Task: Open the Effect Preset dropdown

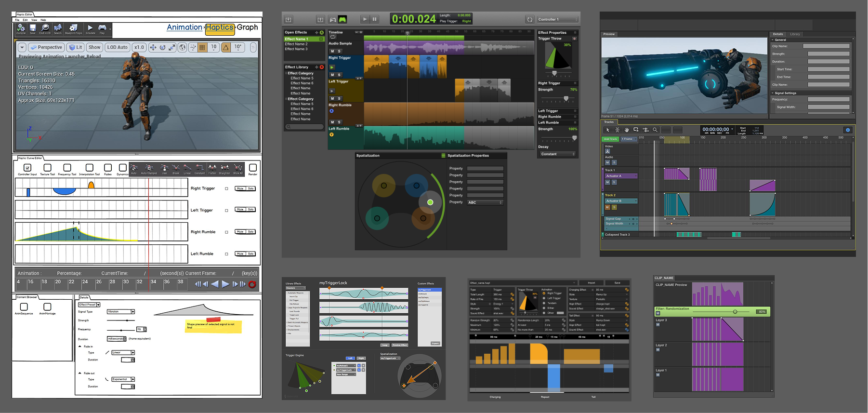Action: [x=89, y=305]
